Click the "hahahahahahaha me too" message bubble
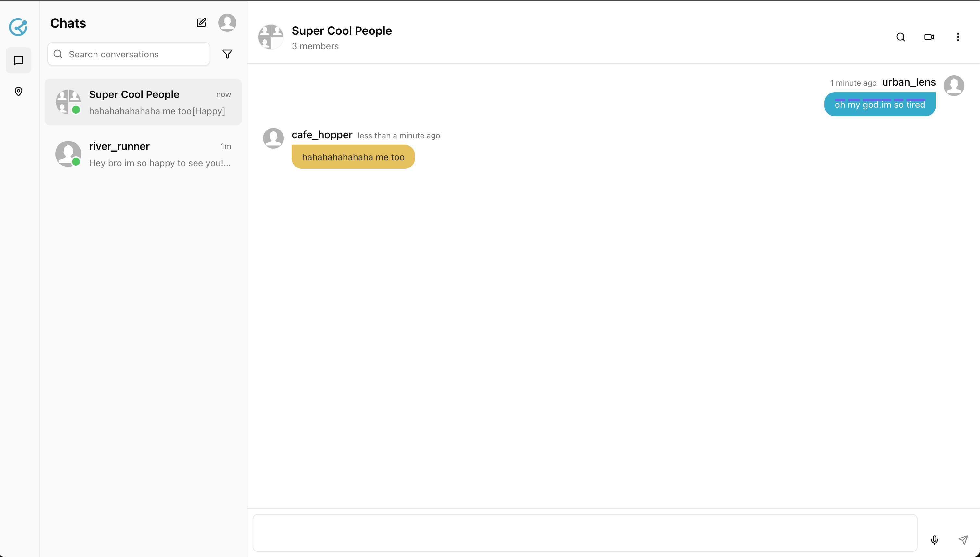The height and width of the screenshot is (557, 980). click(x=353, y=157)
